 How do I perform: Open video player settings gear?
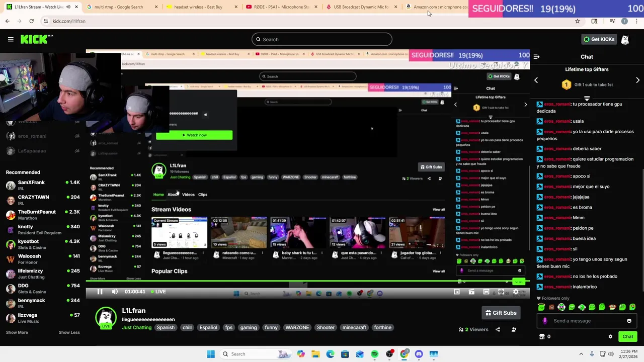pos(515,292)
